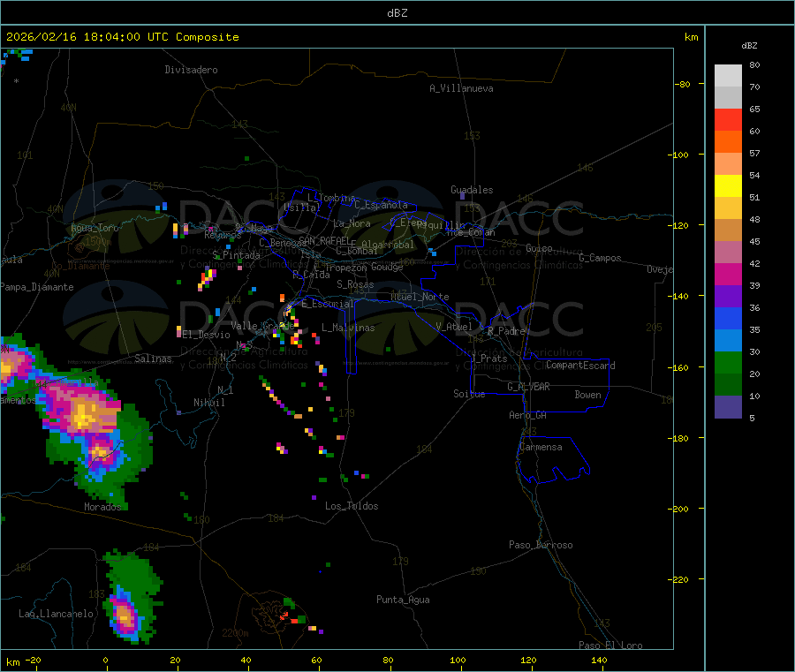Select the 20 dBZ green legend swatch

[728, 362]
